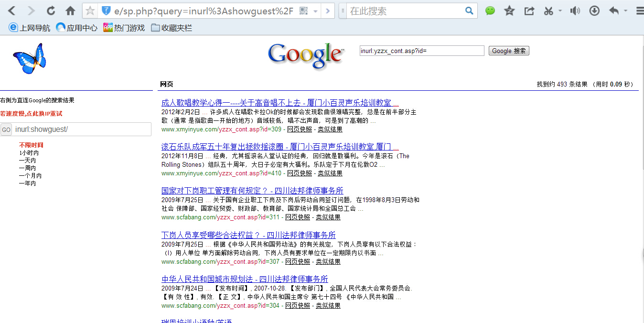Image resolution: width=644 pixels, height=323 pixels.
Task: Click the Google 搜索 button
Action: tap(509, 51)
